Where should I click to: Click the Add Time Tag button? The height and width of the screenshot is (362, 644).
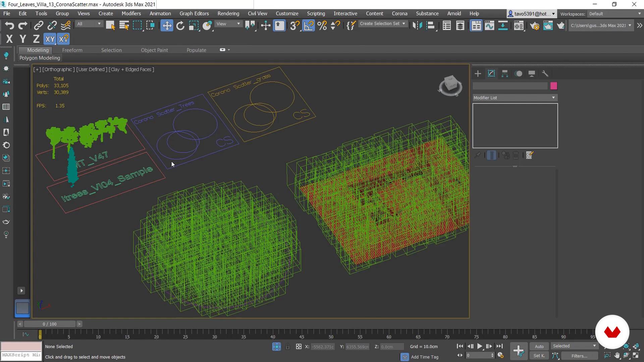pyautogui.click(x=425, y=357)
